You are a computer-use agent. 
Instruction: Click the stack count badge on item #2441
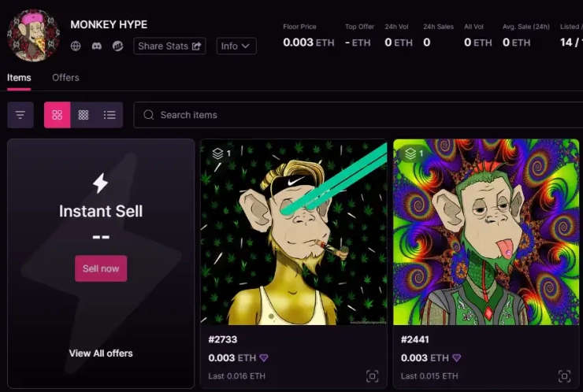414,153
